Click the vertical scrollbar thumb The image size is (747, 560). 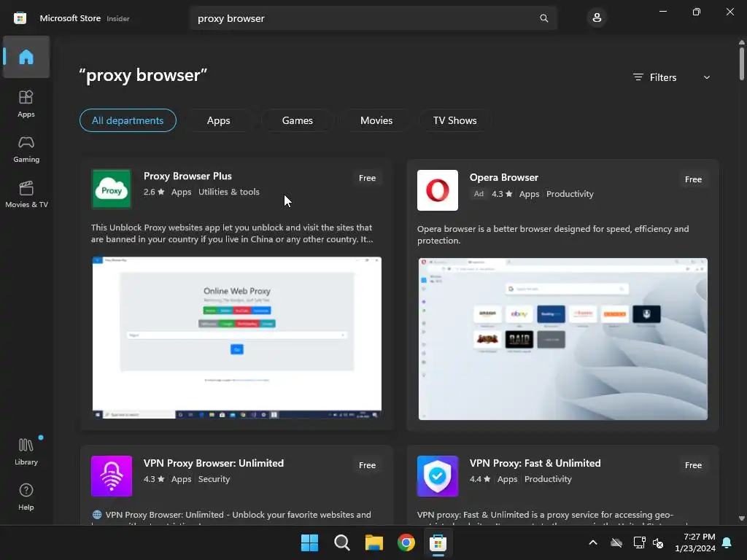(x=742, y=63)
